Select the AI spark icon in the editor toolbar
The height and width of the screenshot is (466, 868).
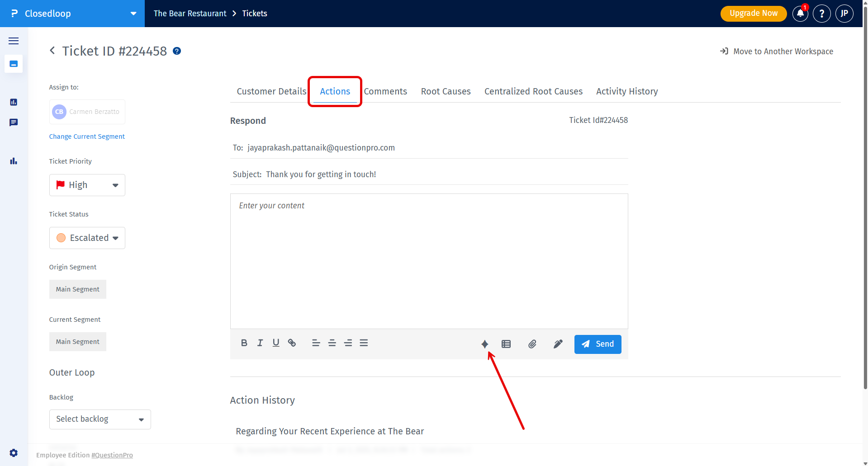[485, 344]
